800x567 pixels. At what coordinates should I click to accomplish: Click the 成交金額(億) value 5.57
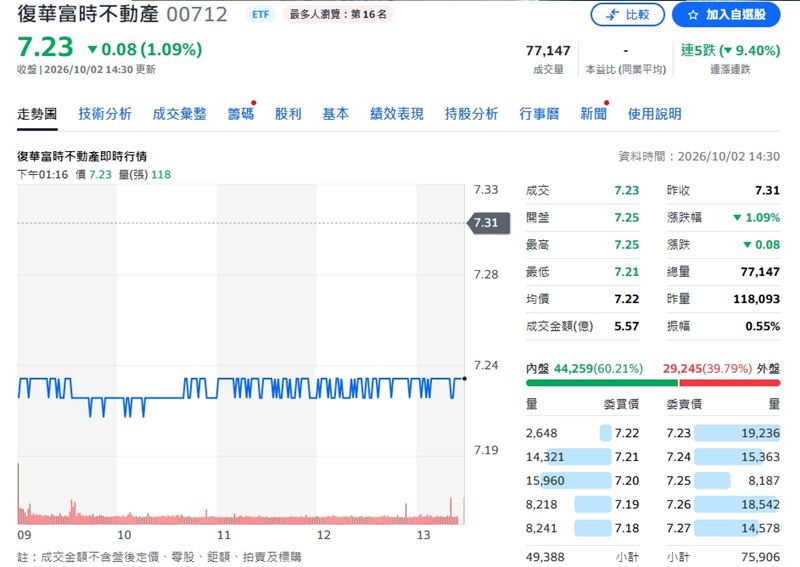(627, 326)
